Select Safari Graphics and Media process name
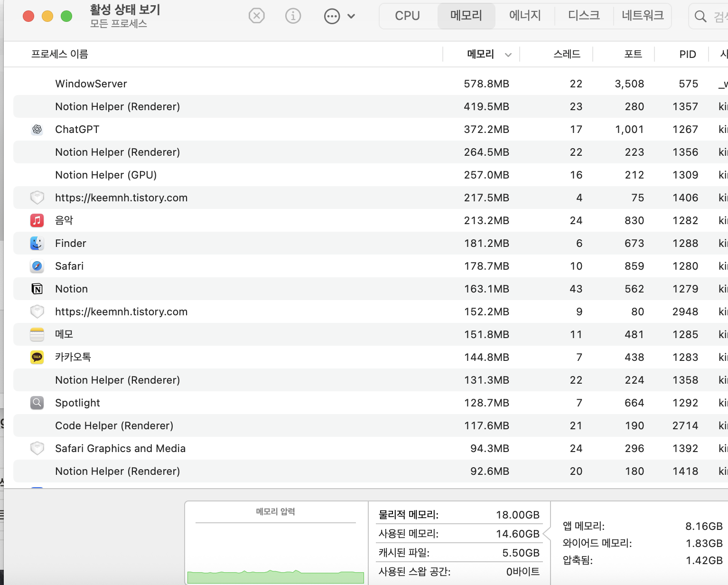Image resolution: width=728 pixels, height=585 pixels. 120,448
